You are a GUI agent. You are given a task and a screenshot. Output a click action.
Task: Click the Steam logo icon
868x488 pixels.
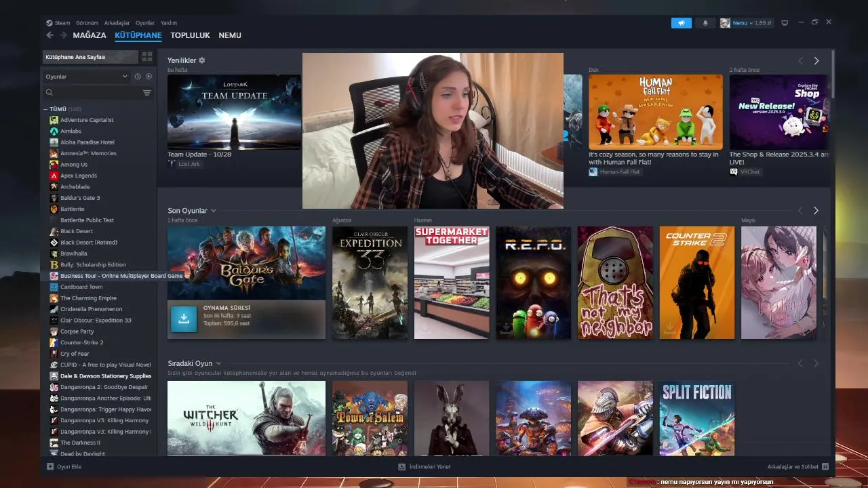coord(50,22)
